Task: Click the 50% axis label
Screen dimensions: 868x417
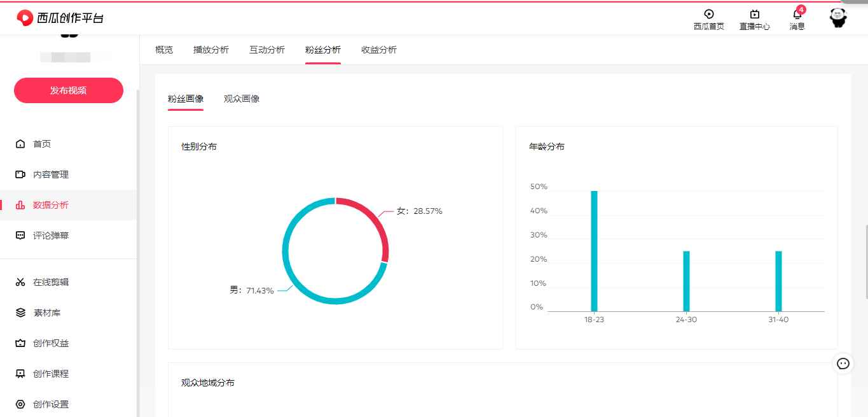Action: pos(539,187)
